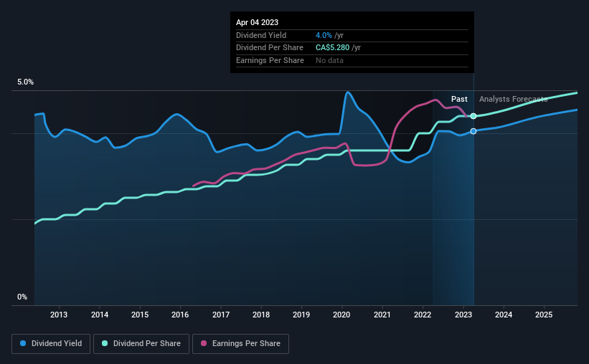This screenshot has height=364, width=589.
Task: Click the 2017 x-axis label
Action: (221, 315)
